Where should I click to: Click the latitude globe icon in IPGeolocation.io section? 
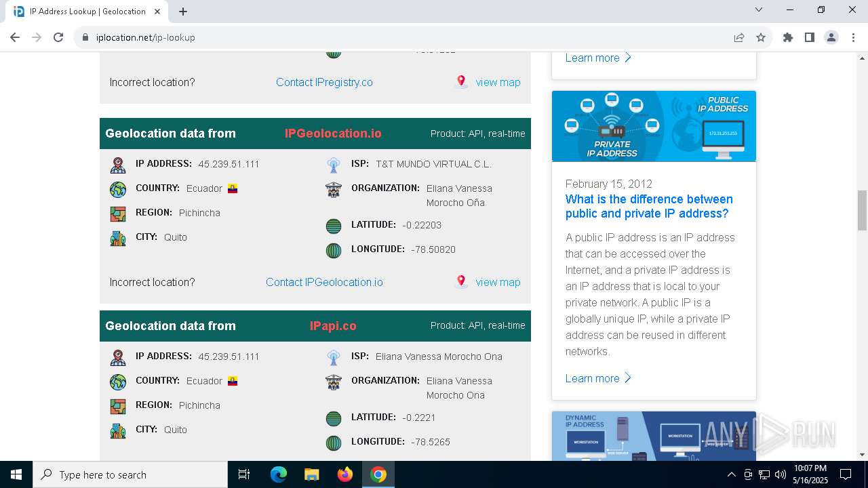pos(333,226)
